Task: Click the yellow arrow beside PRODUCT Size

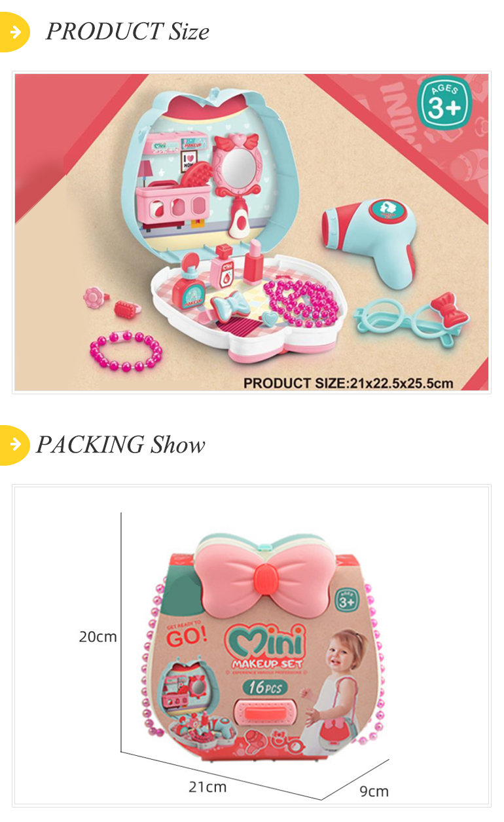Action: click(14, 31)
